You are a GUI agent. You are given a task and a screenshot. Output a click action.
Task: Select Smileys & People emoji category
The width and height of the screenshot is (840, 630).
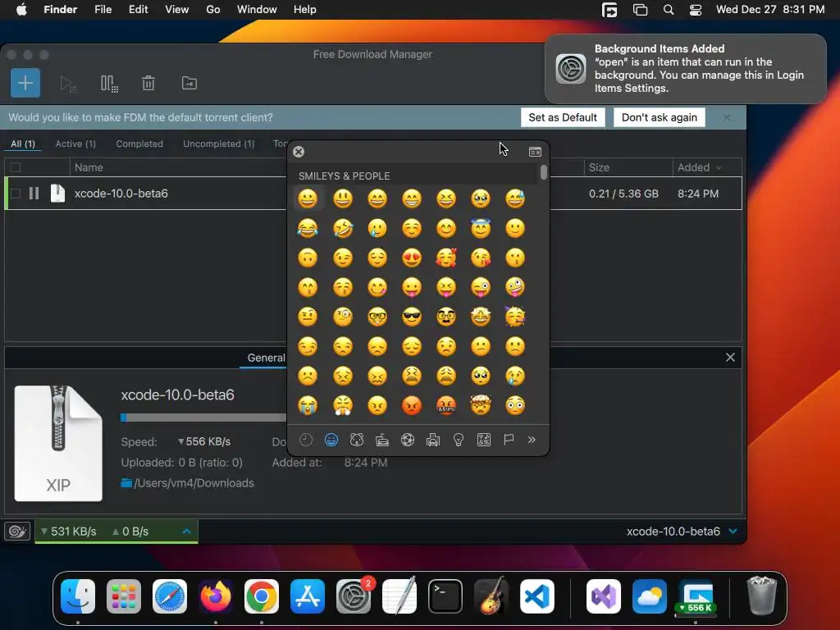tap(331, 440)
